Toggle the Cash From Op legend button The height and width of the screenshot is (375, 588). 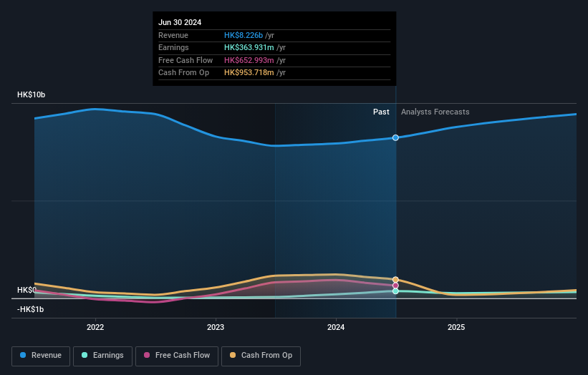pos(261,356)
